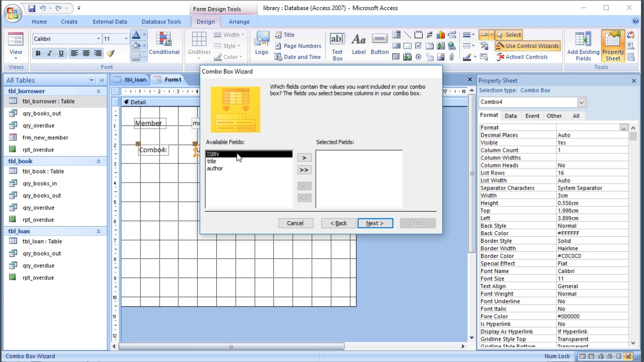
Task: Toggle Bold formatting
Action: 38,53
